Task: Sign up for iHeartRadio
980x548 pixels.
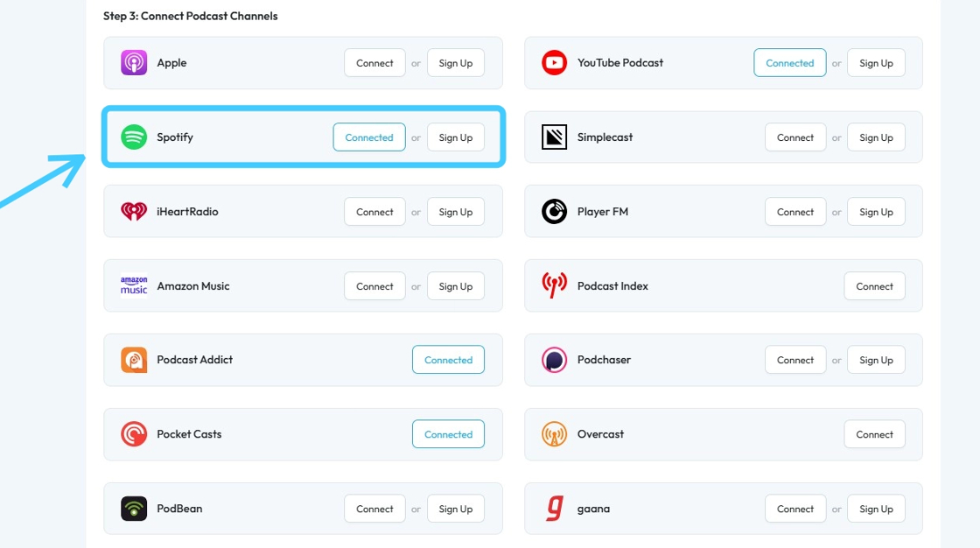Action: click(x=456, y=212)
